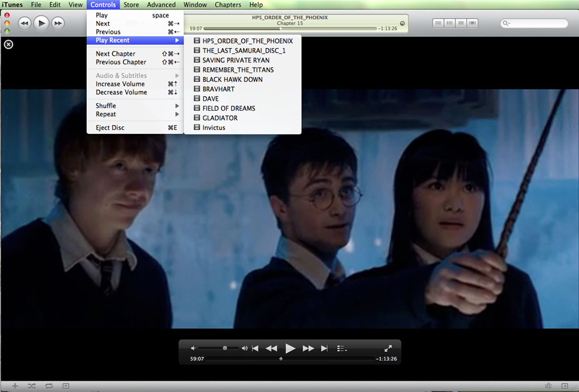Screen dimensions: 579x392
Task: Open the File menu
Action: tap(36, 5)
